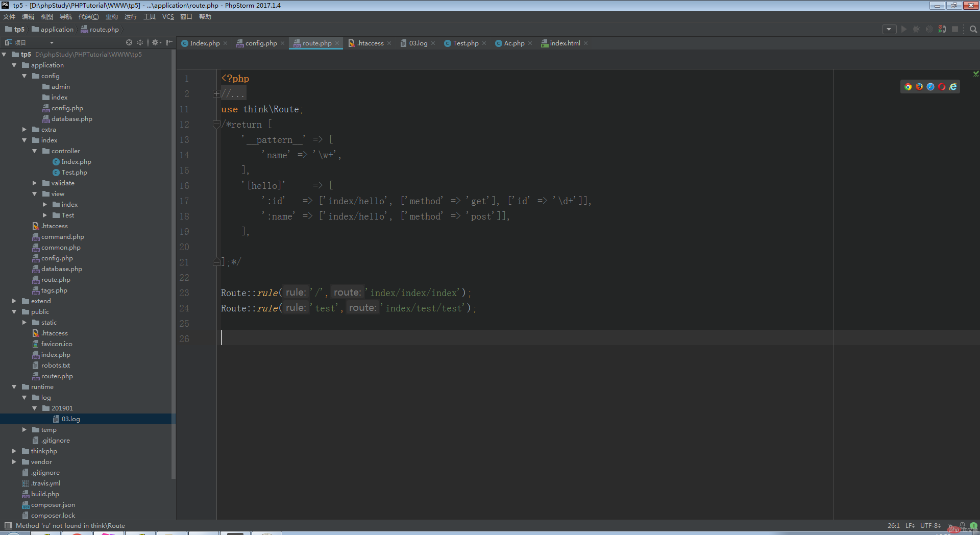The height and width of the screenshot is (535, 980).
Task: Open the 编辑 menu
Action: tap(28, 17)
